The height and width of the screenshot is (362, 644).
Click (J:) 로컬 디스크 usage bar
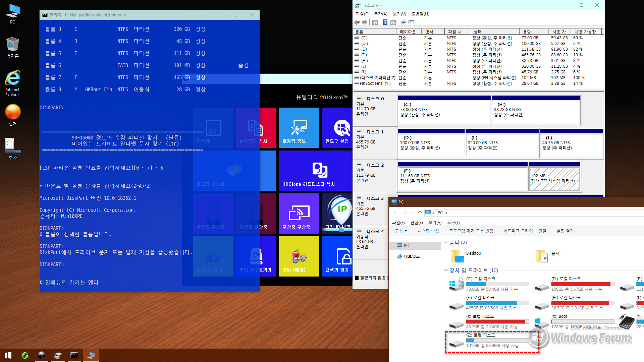point(498,322)
